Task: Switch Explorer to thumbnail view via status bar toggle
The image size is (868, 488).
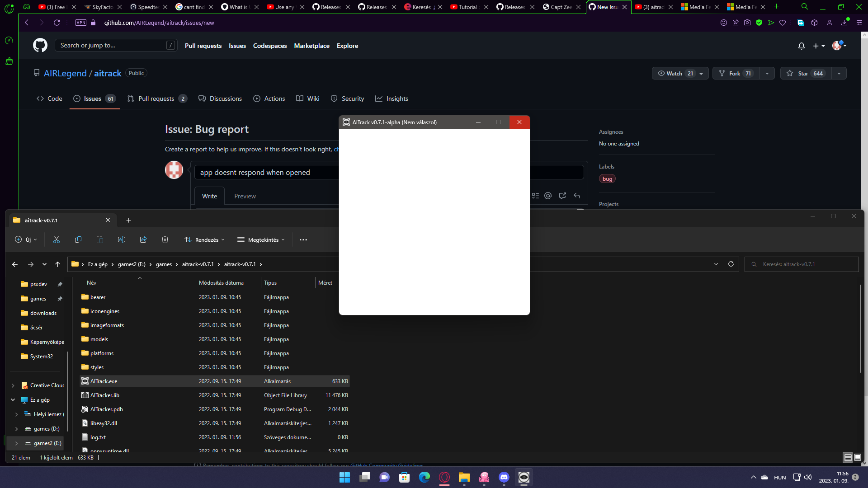Action: point(857,457)
